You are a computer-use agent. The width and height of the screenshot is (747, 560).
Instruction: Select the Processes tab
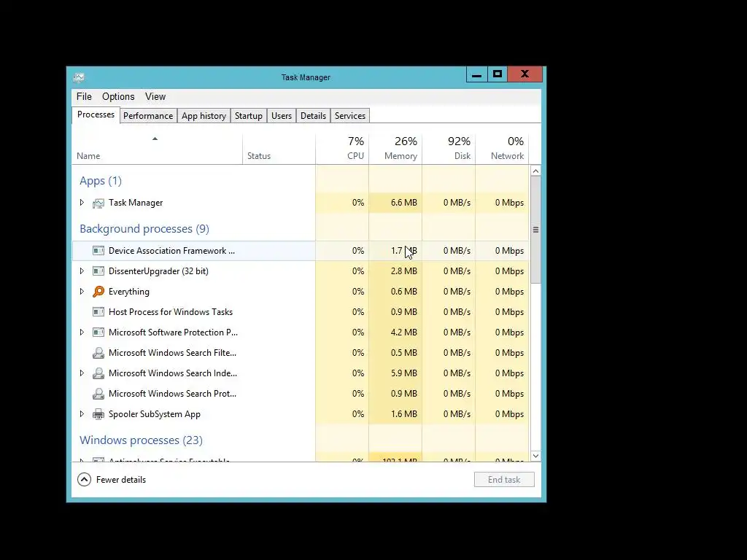96,114
